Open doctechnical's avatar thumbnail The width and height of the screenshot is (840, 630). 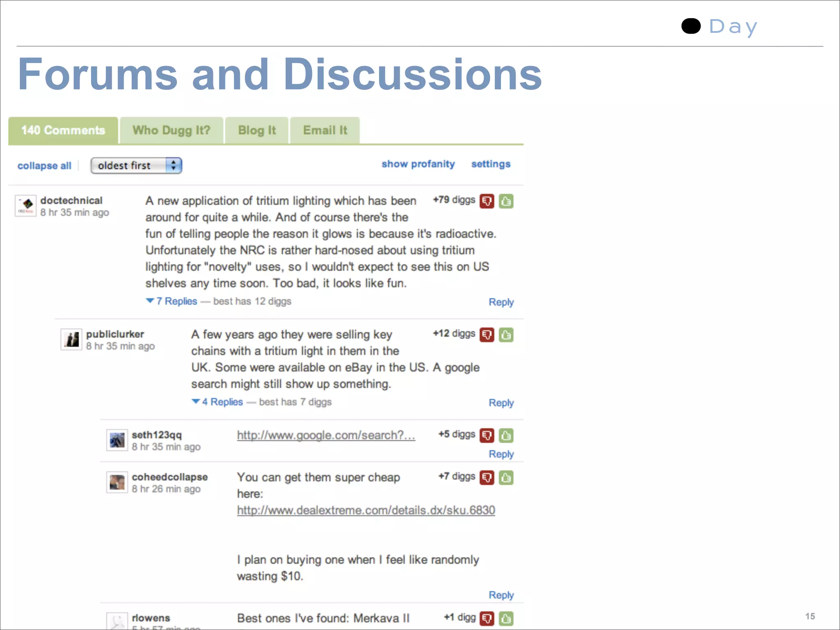[26, 205]
